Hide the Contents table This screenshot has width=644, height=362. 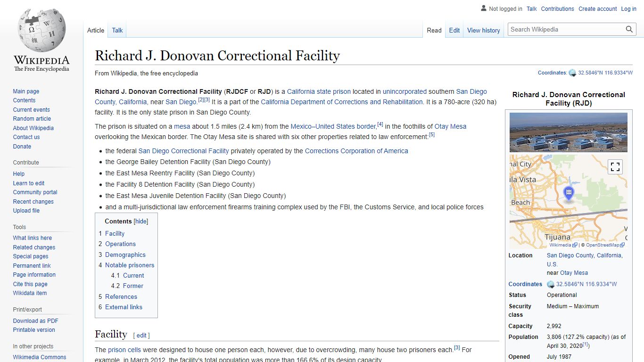(x=141, y=221)
